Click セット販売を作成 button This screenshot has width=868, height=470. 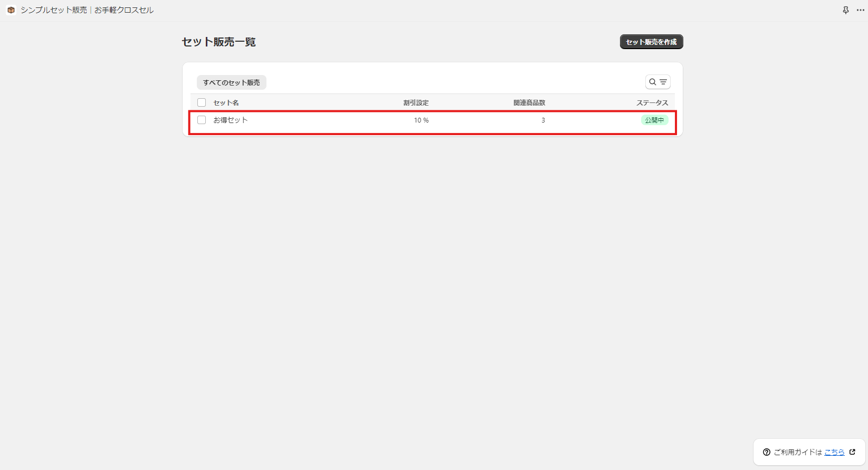click(651, 42)
